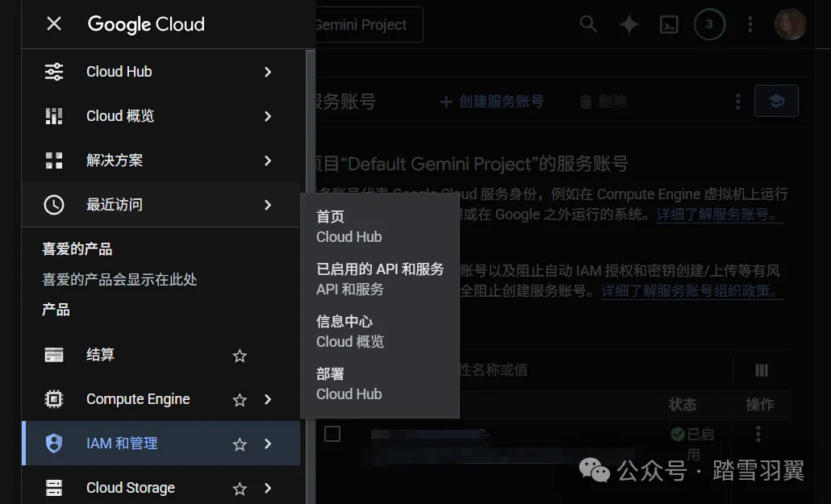
Task: Star Cloud Storage as favorite
Action: pos(240,488)
